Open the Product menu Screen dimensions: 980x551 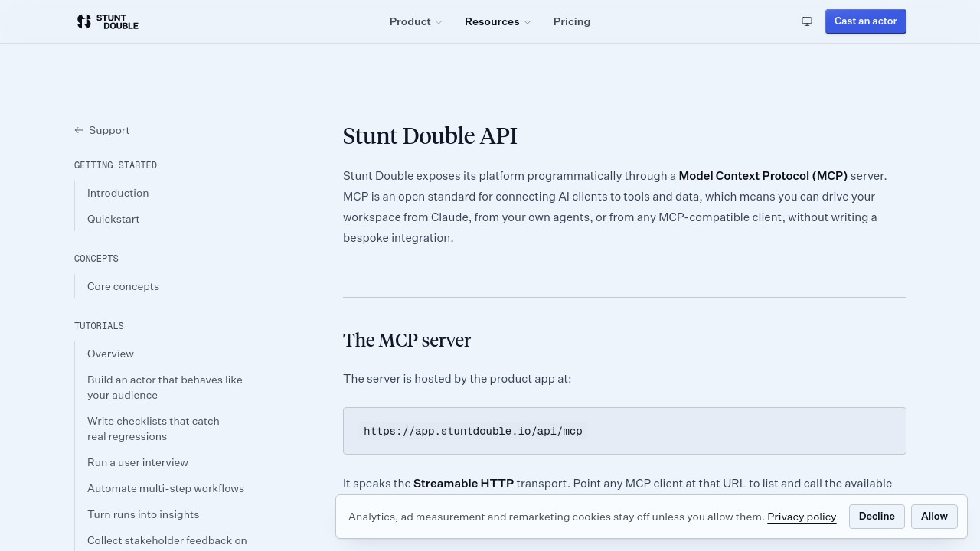416,21
